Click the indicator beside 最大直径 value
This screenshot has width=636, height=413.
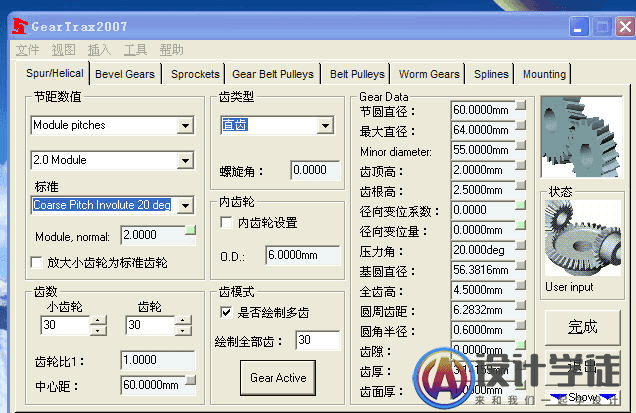pyautogui.click(x=521, y=125)
